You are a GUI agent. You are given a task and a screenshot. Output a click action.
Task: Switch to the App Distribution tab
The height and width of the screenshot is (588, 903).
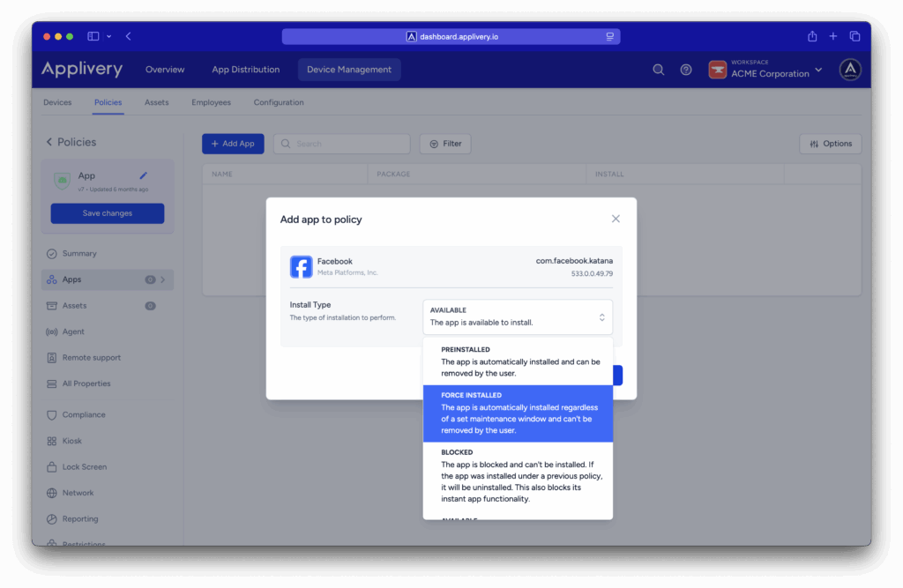[245, 70]
